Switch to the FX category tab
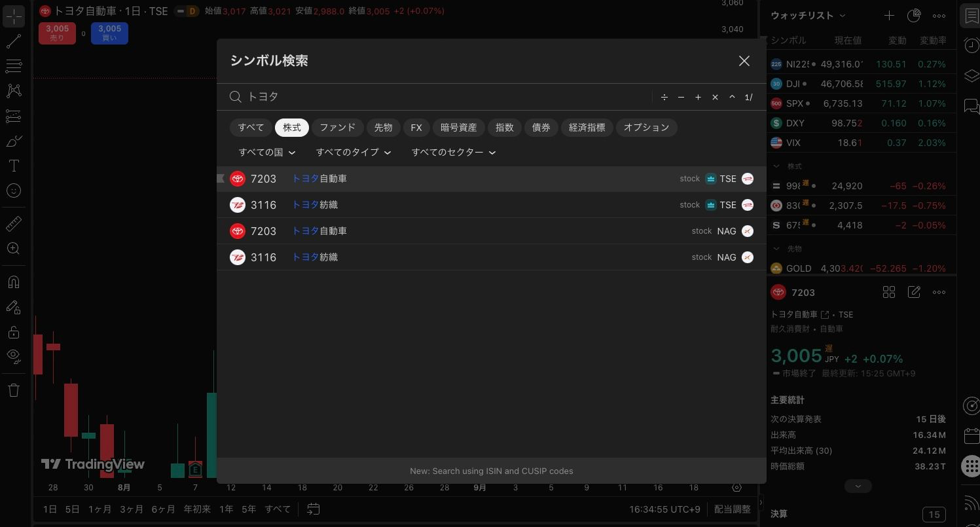 coord(416,128)
